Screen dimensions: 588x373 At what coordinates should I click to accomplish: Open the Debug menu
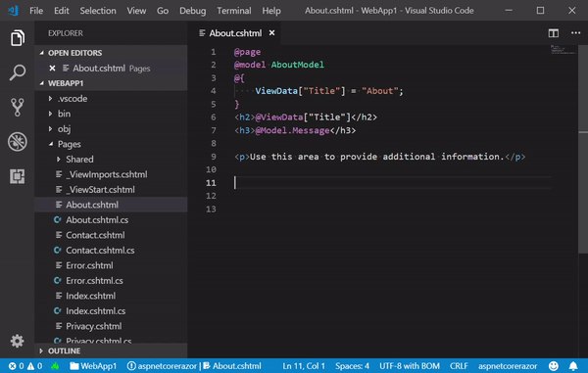point(192,11)
